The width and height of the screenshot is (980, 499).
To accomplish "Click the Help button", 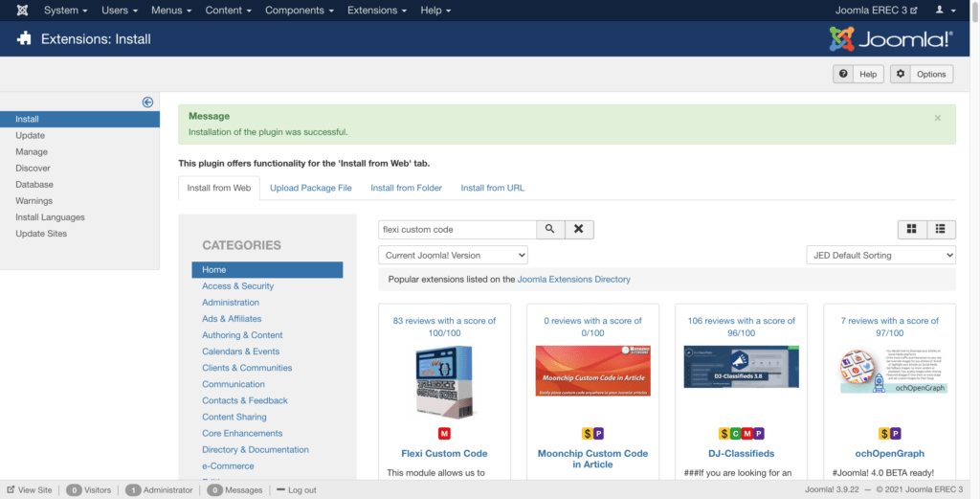I will tap(857, 74).
